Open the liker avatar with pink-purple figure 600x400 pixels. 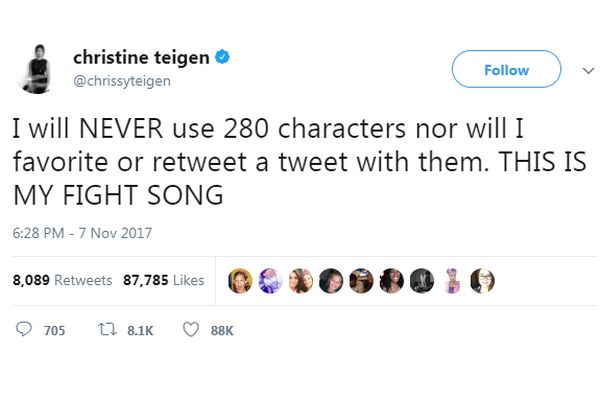click(451, 281)
